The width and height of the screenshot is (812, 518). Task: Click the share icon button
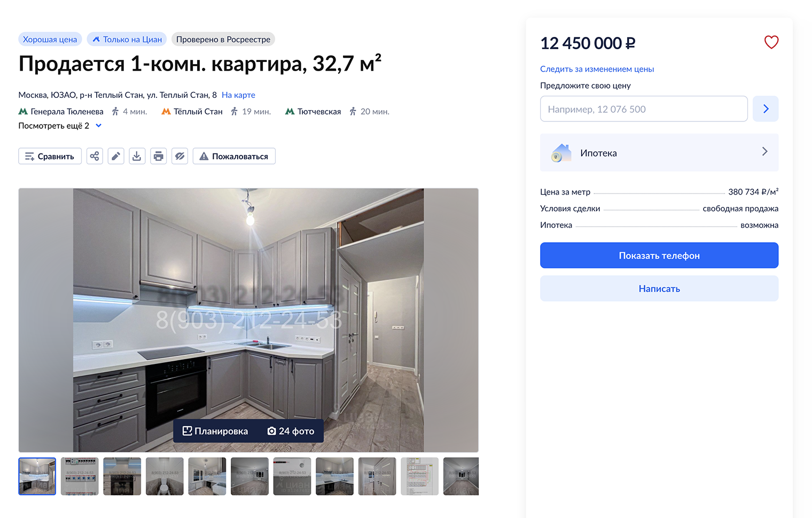tap(95, 156)
